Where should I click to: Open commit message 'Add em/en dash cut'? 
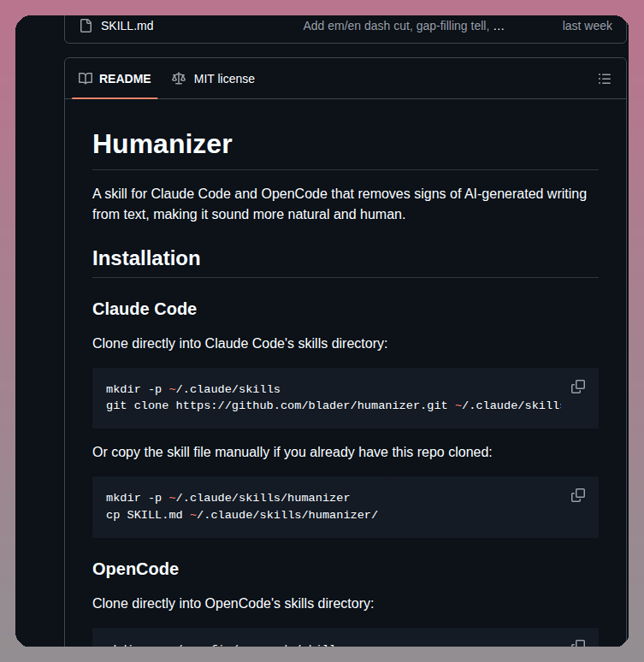[404, 26]
